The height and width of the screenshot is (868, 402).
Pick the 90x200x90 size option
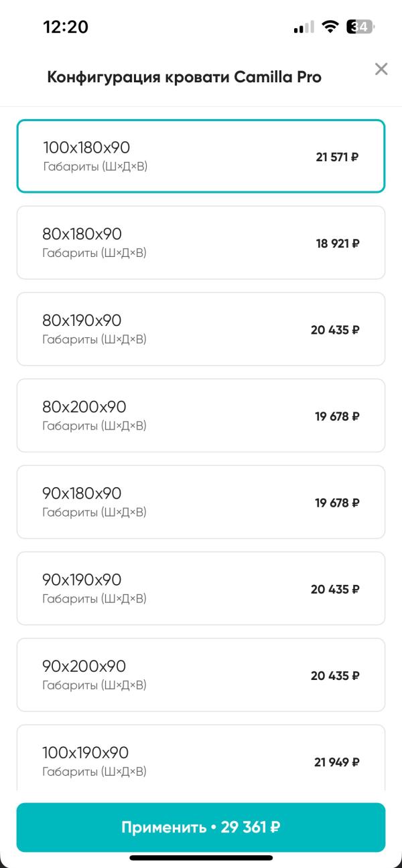[x=201, y=674]
